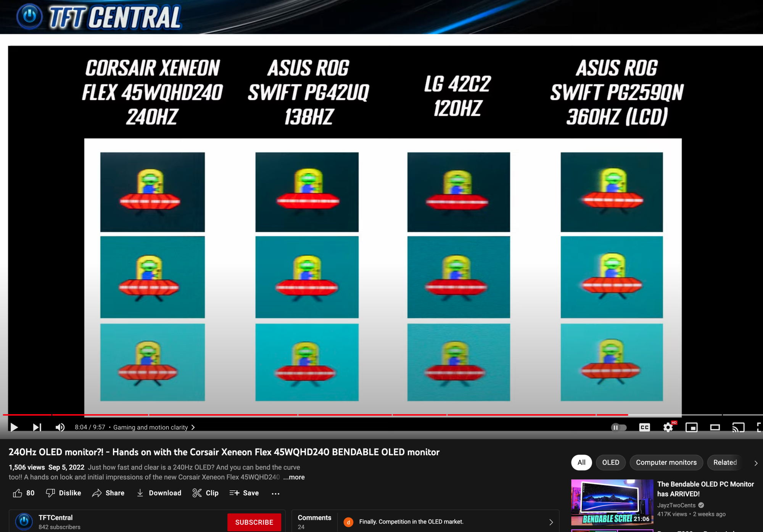Click 'Finally. Competition in the OLED market.' comment
Image resolution: width=763 pixels, height=532 pixels.
(411, 522)
